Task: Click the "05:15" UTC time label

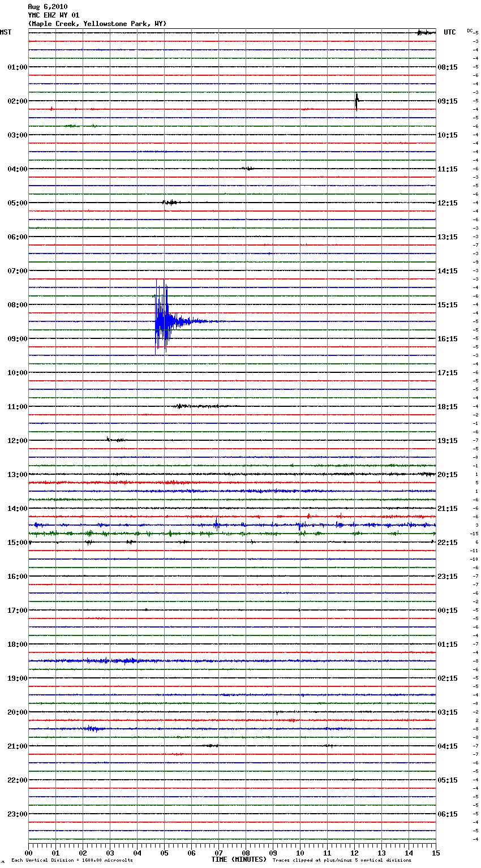Action: (448, 780)
